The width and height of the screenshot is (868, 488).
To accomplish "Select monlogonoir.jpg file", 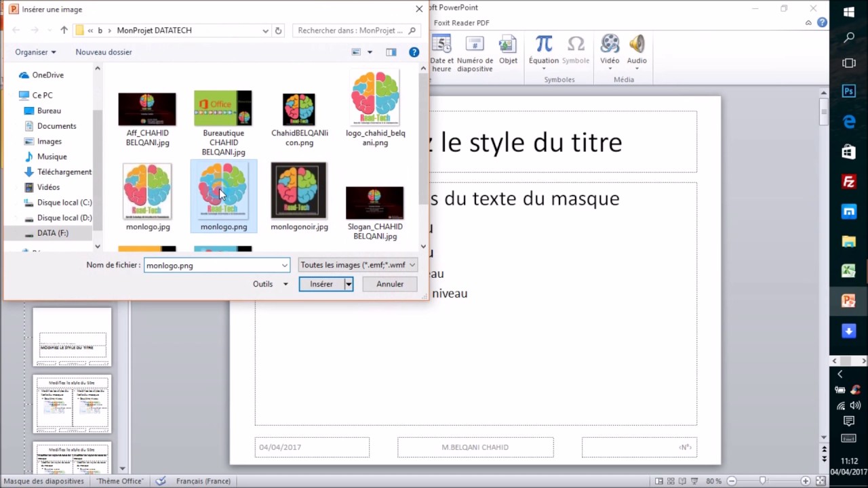I will tap(299, 197).
